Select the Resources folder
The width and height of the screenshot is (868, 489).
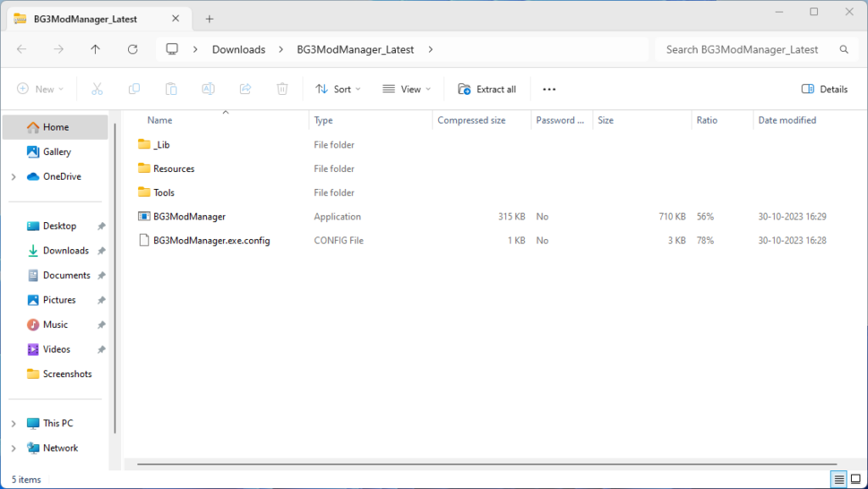pos(174,169)
